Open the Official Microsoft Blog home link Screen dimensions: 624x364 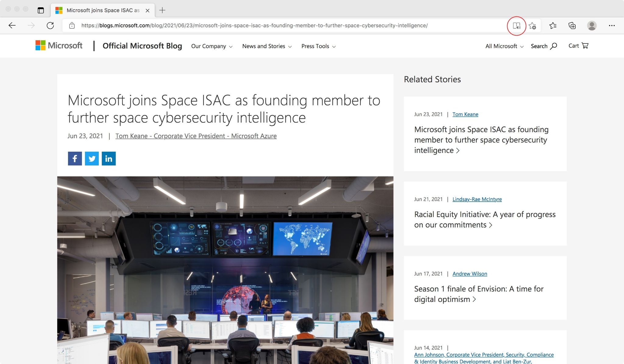[142, 46]
